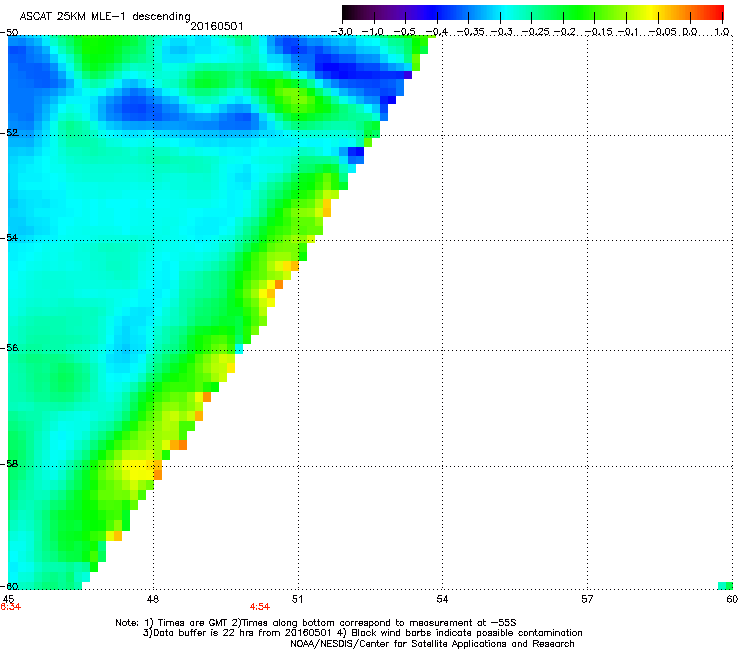Click the yellow section of the color bar
Viewport: 740px width, 650px height.
(x=651, y=12)
